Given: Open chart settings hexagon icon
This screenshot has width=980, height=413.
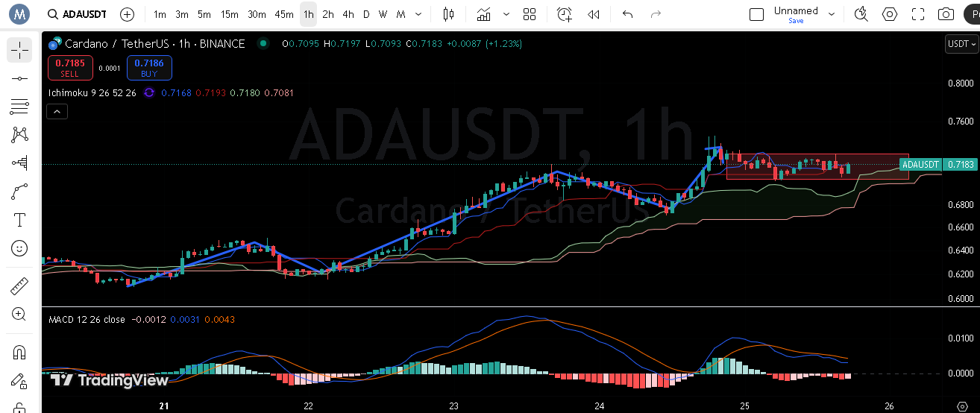Looking at the screenshot, I should tap(890, 14).
